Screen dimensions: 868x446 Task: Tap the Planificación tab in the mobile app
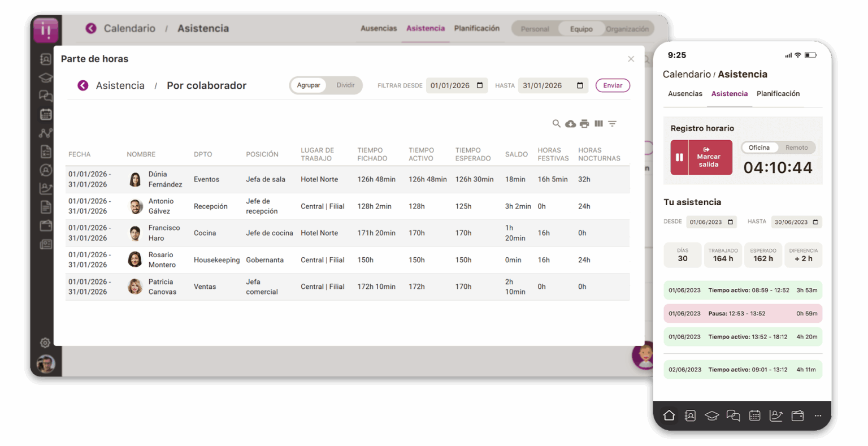tap(778, 94)
